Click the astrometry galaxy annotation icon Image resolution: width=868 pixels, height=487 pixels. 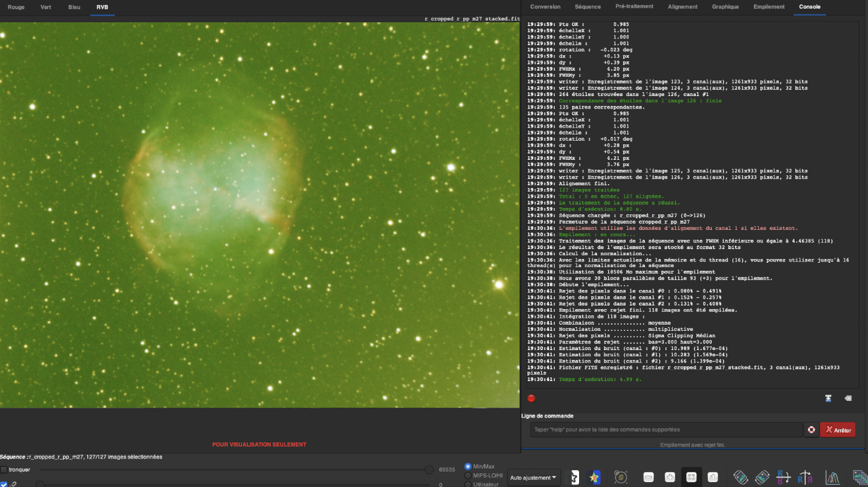pyautogui.click(x=621, y=477)
